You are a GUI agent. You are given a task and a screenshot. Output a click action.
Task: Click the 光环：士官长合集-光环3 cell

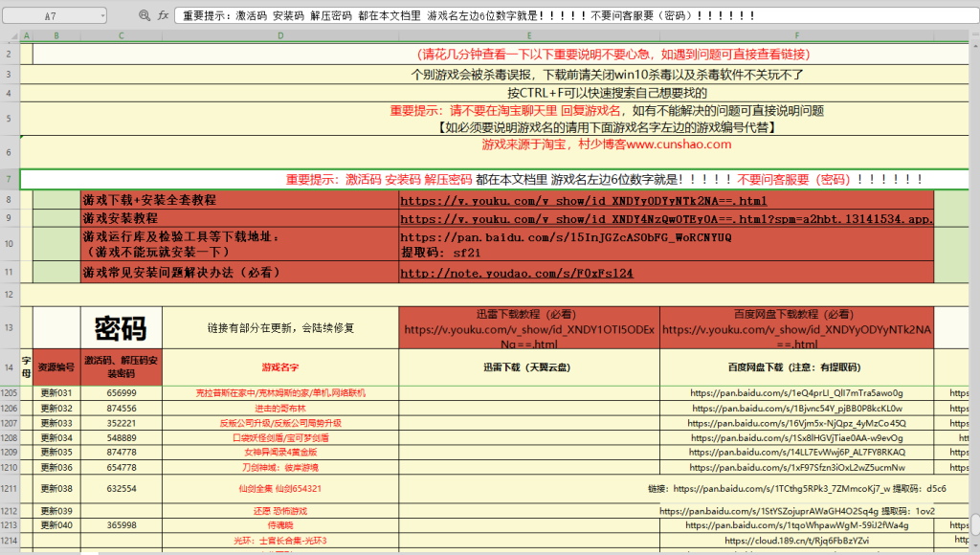(x=280, y=541)
